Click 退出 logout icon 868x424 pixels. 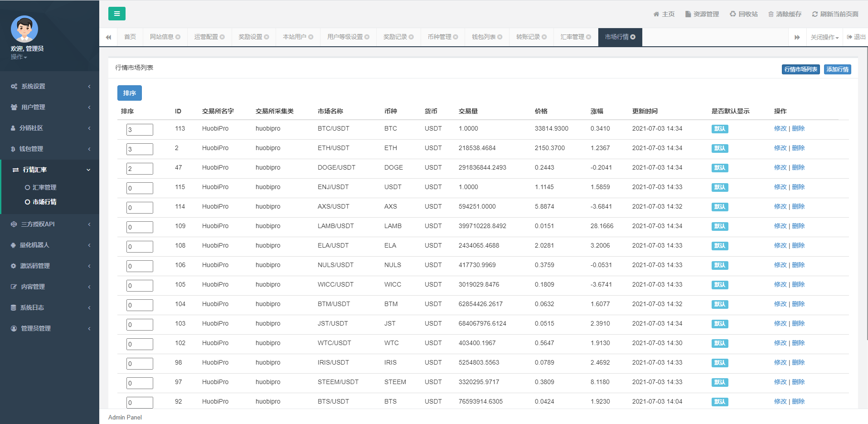(849, 37)
